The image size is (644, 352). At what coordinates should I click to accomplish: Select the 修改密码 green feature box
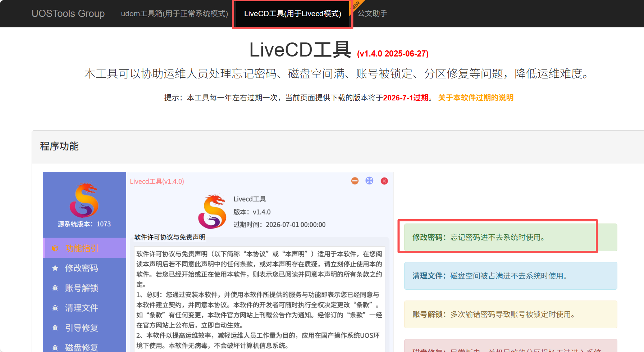511,237
